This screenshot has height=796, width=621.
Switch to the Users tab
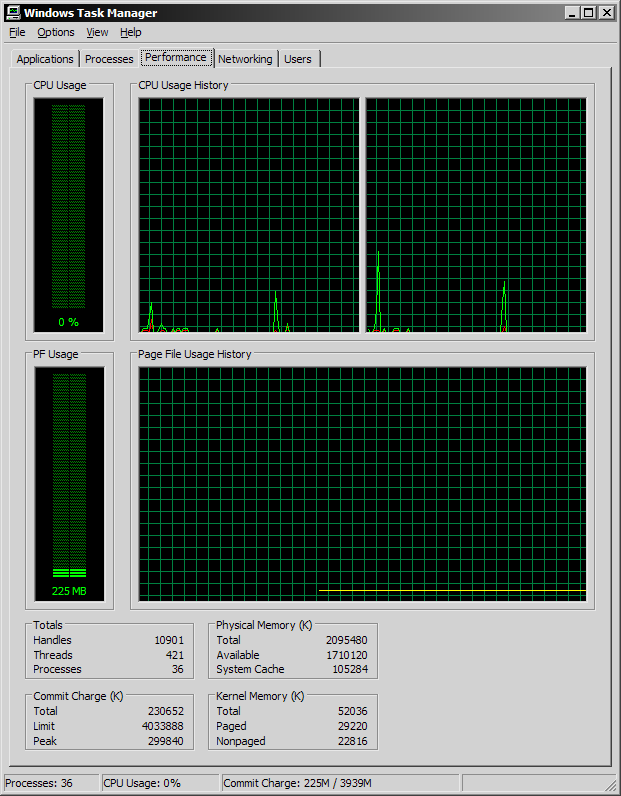pos(298,59)
